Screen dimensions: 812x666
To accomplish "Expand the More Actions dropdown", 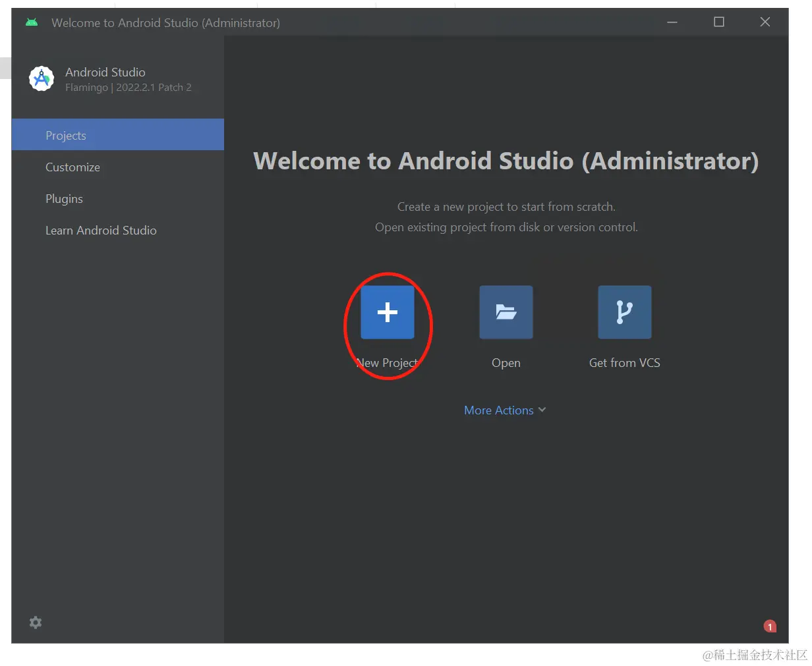I will pyautogui.click(x=505, y=410).
